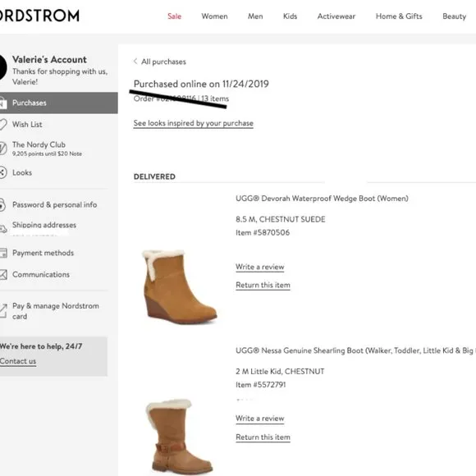This screenshot has width=476, height=476.
Task: Click the Valerie's Account heading
Action: click(49, 59)
